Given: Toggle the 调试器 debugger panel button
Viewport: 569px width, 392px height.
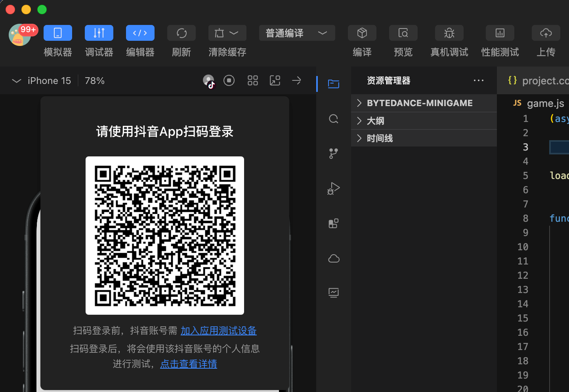Looking at the screenshot, I should pyautogui.click(x=99, y=33).
